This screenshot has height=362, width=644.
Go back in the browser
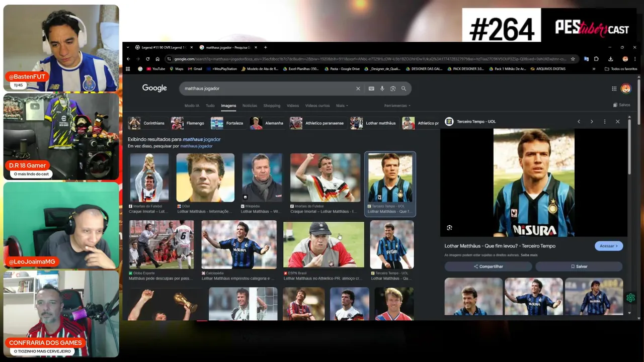tap(128, 59)
